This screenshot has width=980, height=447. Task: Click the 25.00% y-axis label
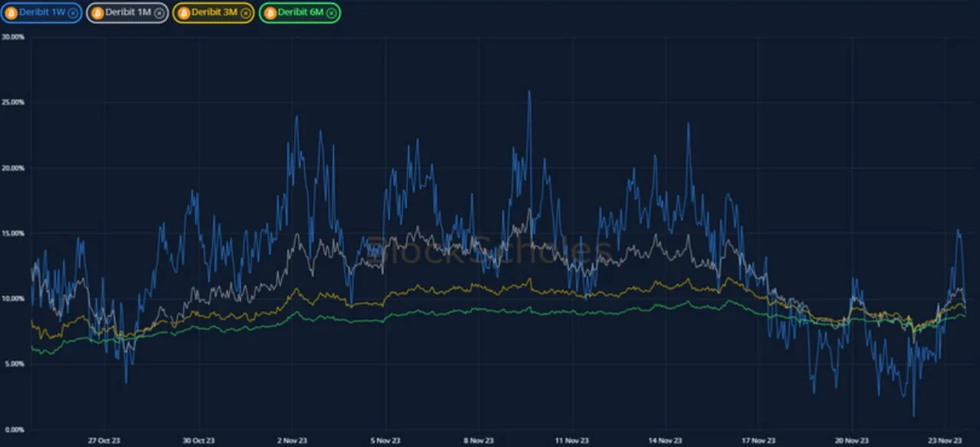[13, 102]
